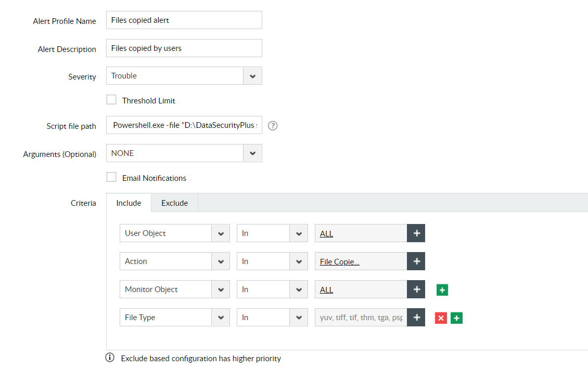The image size is (588, 369).
Task: Enable the Email Notifications checkbox
Action: [111, 177]
